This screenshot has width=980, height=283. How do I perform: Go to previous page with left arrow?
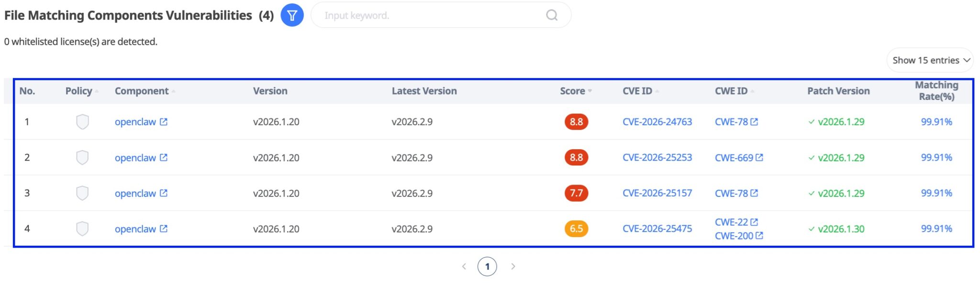464,266
